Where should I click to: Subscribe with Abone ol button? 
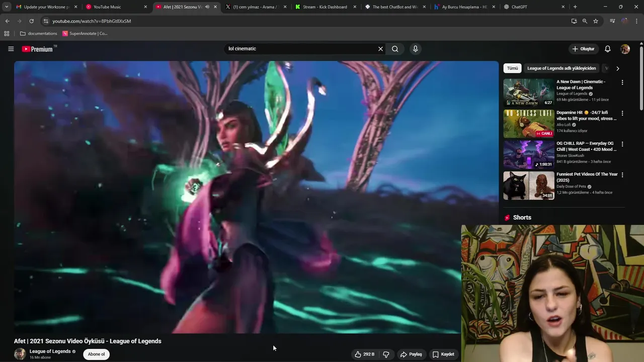point(96,354)
